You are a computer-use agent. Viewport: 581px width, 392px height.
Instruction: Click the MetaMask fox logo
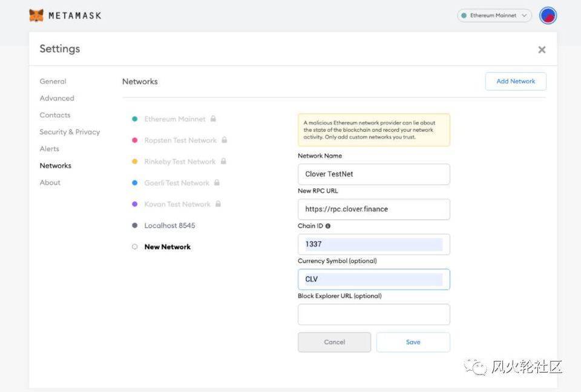pyautogui.click(x=36, y=16)
